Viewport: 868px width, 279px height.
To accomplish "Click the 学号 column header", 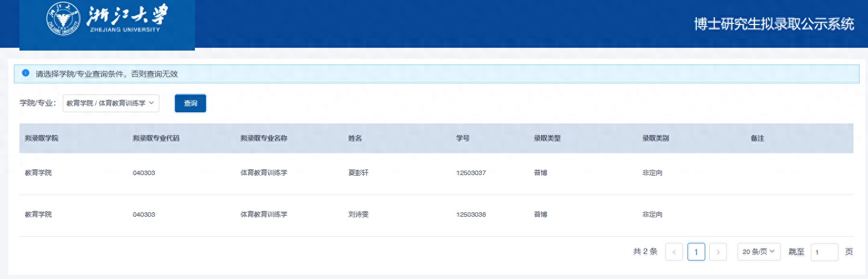I will (463, 138).
